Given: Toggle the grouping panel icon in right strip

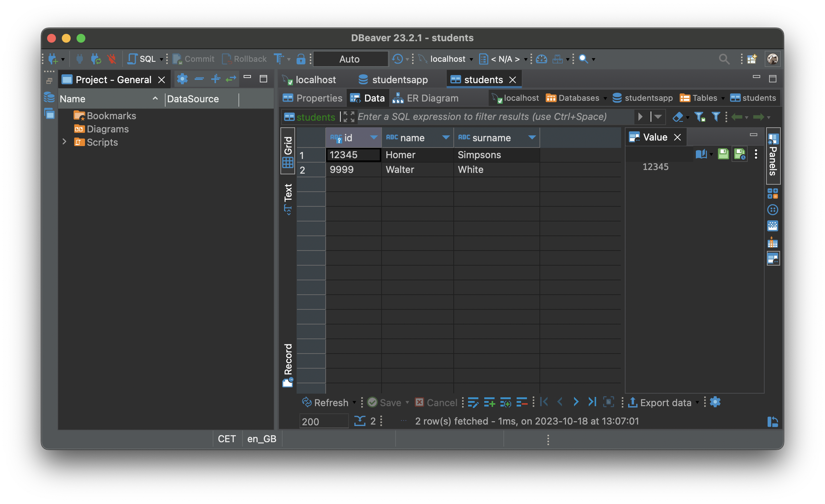Looking at the screenshot, I should (x=773, y=210).
